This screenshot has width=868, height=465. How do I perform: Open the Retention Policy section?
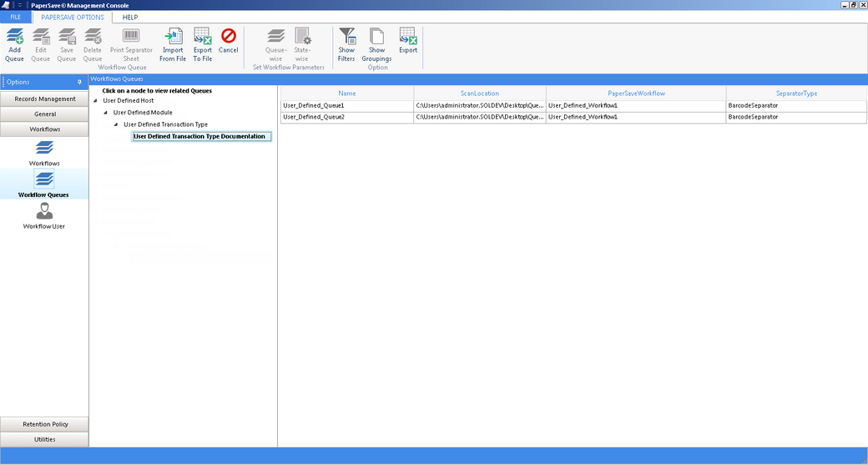(44, 424)
